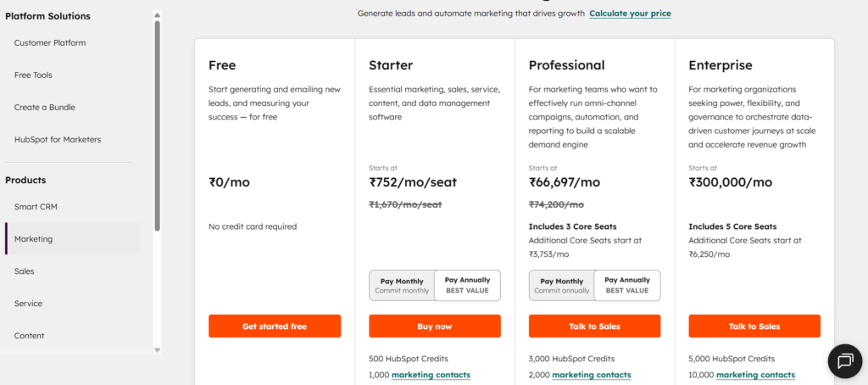Select Smart CRM product
The height and width of the screenshot is (385, 868).
[x=36, y=207]
